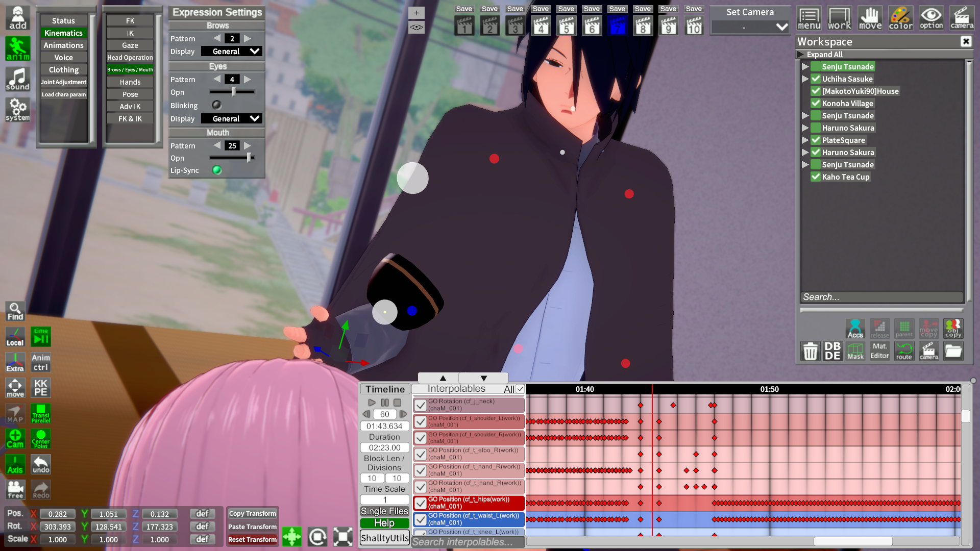Toggle the Konoha Village visibility checkbox
The height and width of the screenshot is (551, 980).
click(816, 103)
